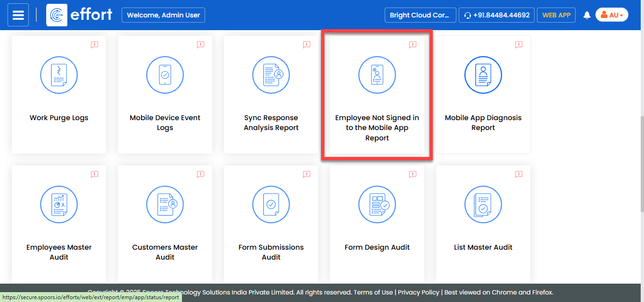
Task: Click info flag on List Master Audit card
Action: click(x=519, y=174)
